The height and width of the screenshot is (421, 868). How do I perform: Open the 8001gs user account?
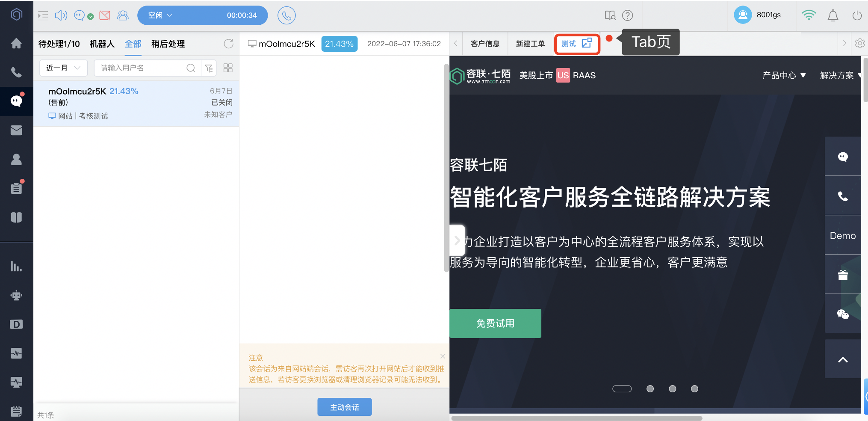tap(758, 15)
